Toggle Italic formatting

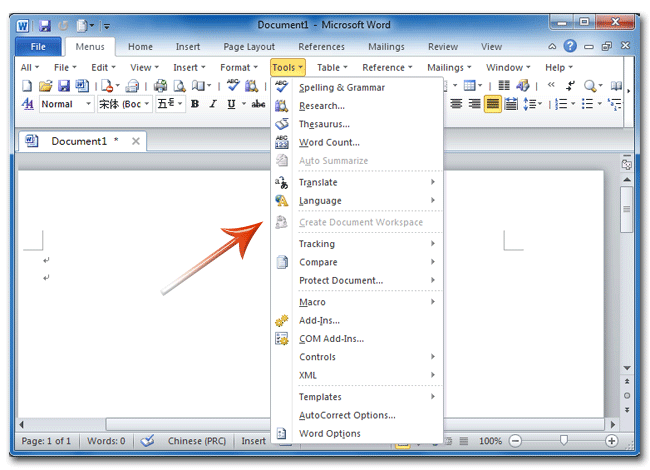click(213, 104)
